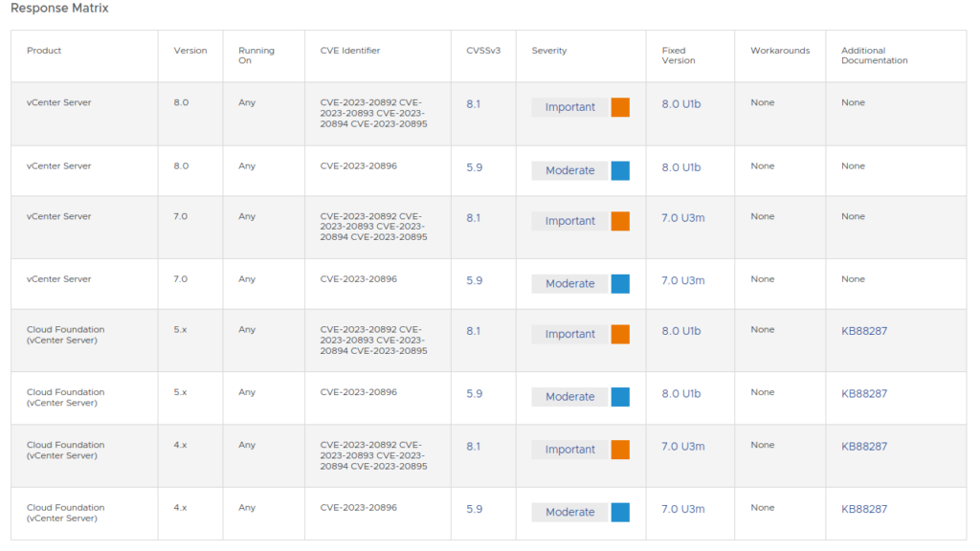Click blue swatch in last Cloud Foundation 4.x row

click(x=620, y=513)
